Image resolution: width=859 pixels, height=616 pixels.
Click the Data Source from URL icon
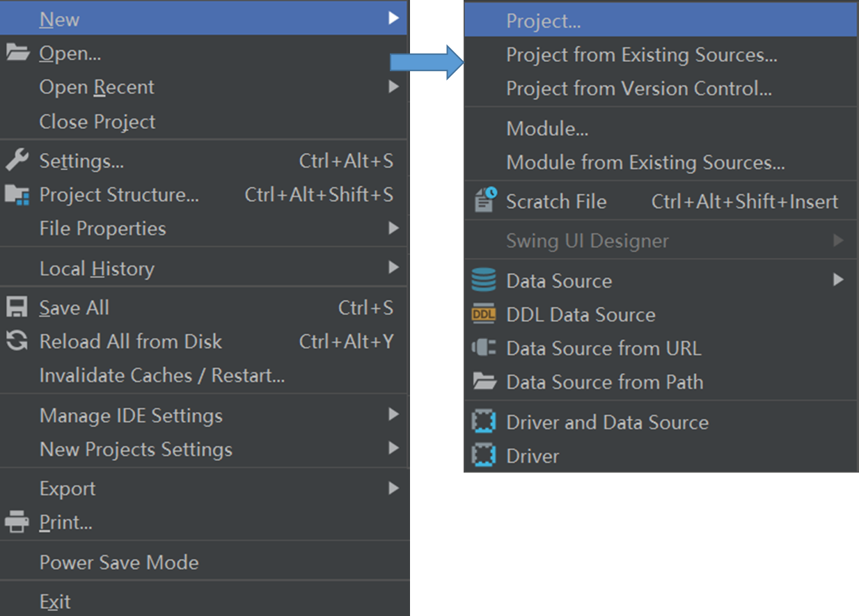click(484, 348)
